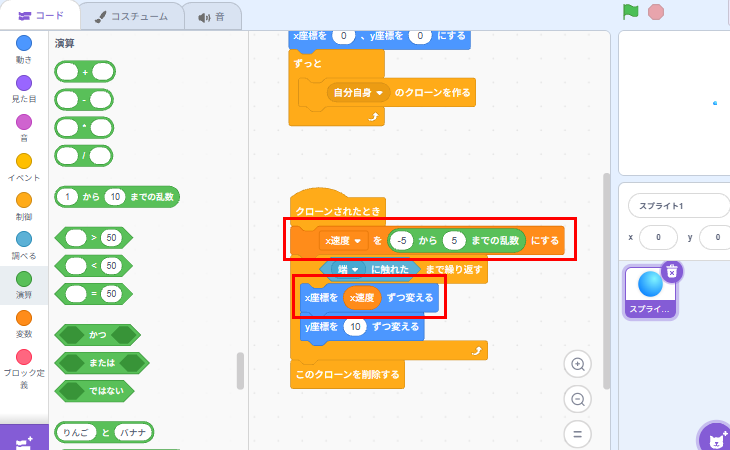The image size is (730, 450).
Task: Switch to the 音 sounds tab
Action: tap(212, 17)
